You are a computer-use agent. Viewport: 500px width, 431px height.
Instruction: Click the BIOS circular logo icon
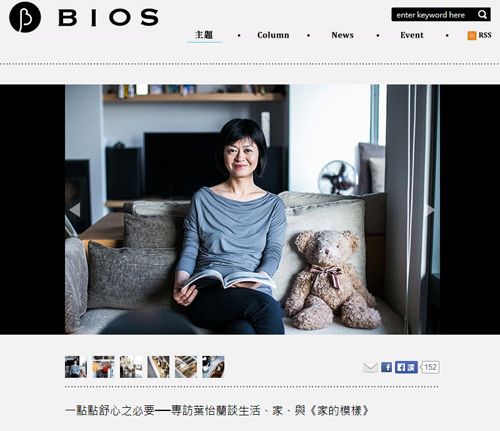(x=25, y=17)
